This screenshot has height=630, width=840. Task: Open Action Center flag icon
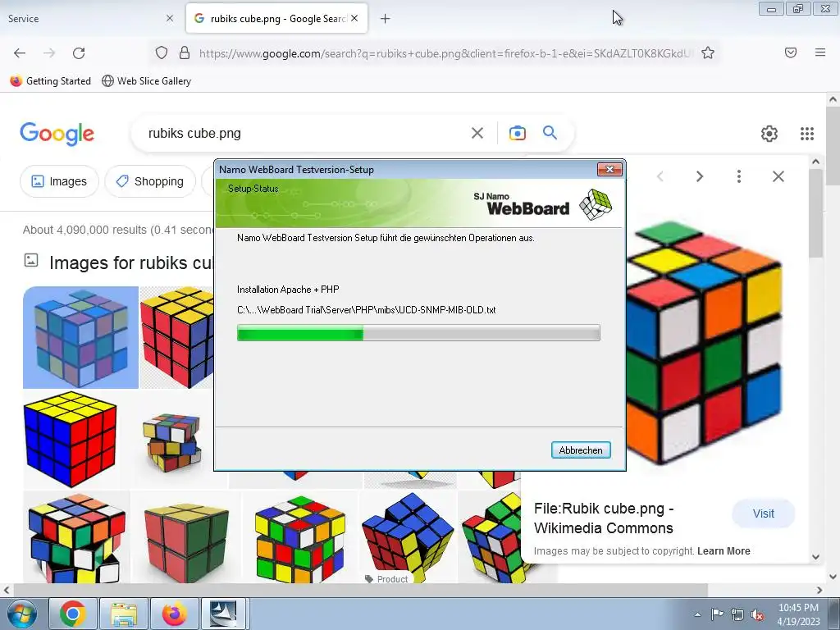(717, 614)
